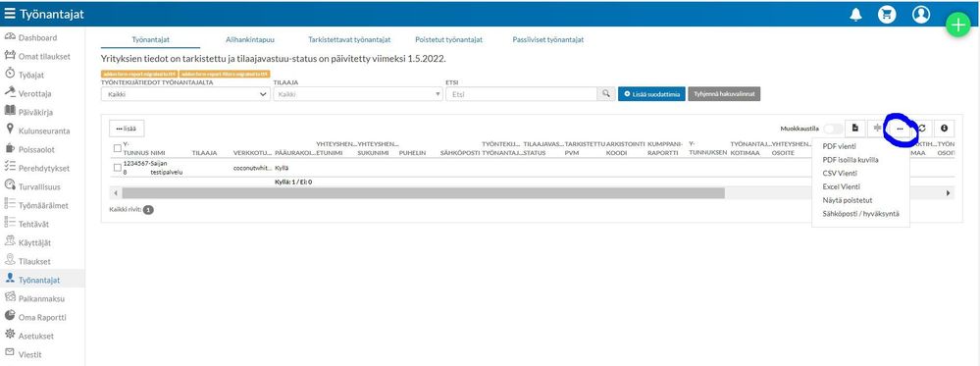
Task: Click the column adjust icon in table toolbar
Action: [x=878, y=129]
